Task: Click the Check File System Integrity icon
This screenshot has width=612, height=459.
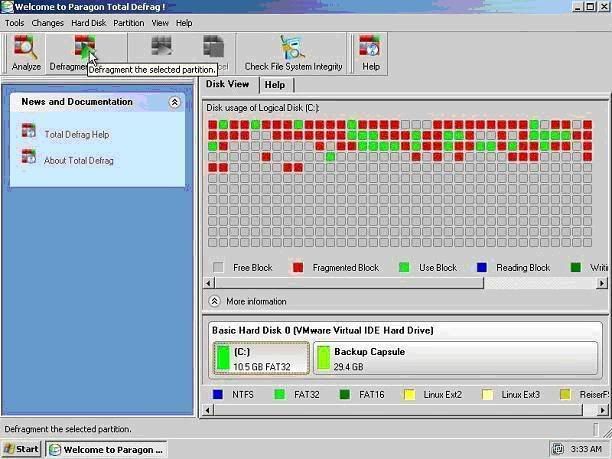Action: pos(293,47)
